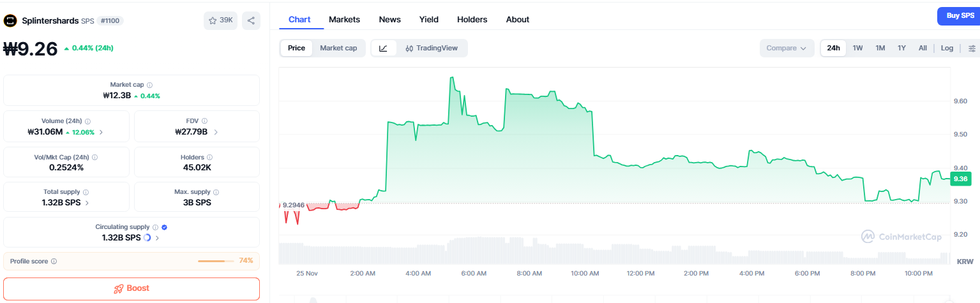Image resolution: width=980 pixels, height=303 pixels.
Task: Expand Circulating supply details chevron
Action: [x=157, y=237]
